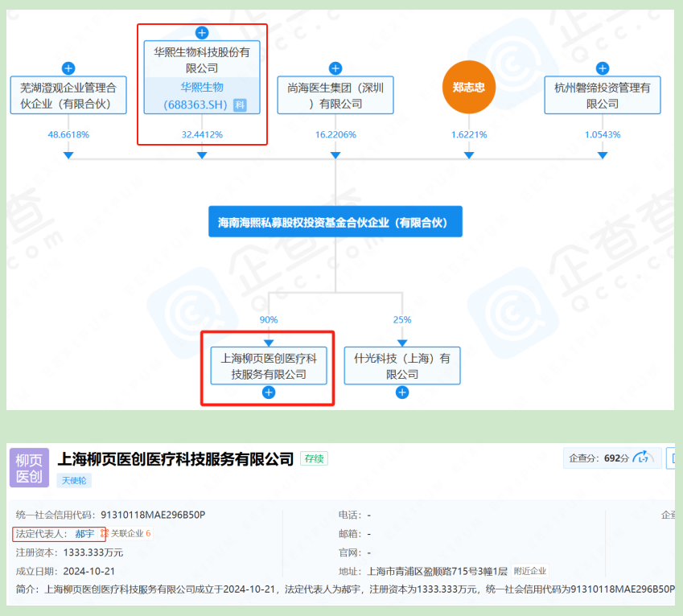The width and height of the screenshot is (683, 616).
Task: Open 尚海医生集团（深圳）有限公司 node
Action: [335, 96]
